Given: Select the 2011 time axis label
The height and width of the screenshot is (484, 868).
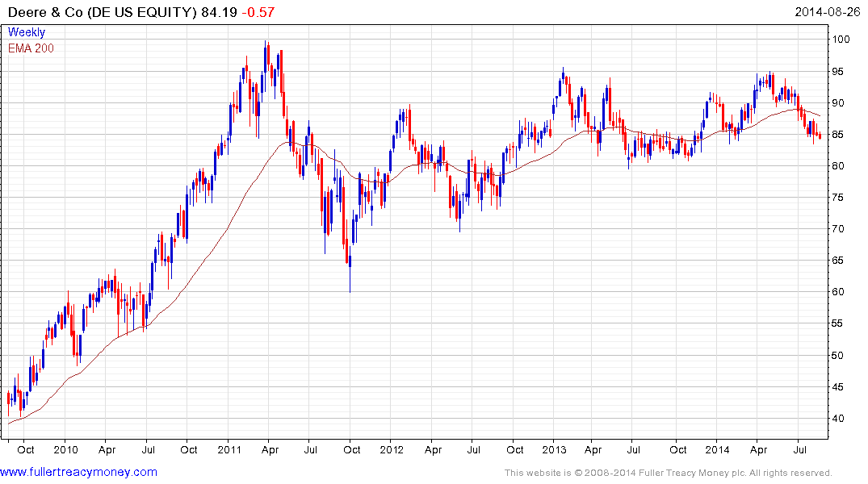Looking at the screenshot, I should pyautogui.click(x=229, y=449).
